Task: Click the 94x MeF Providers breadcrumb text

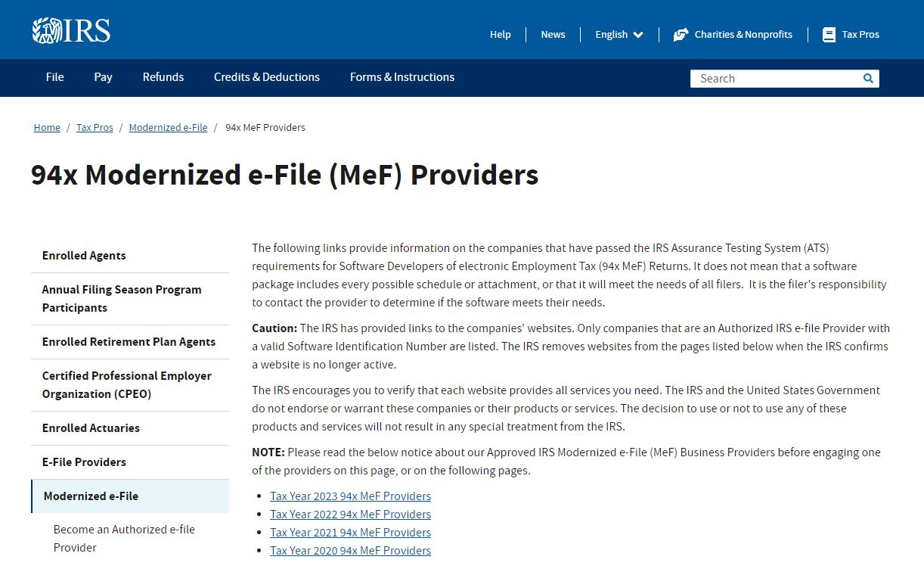Action: coord(265,128)
